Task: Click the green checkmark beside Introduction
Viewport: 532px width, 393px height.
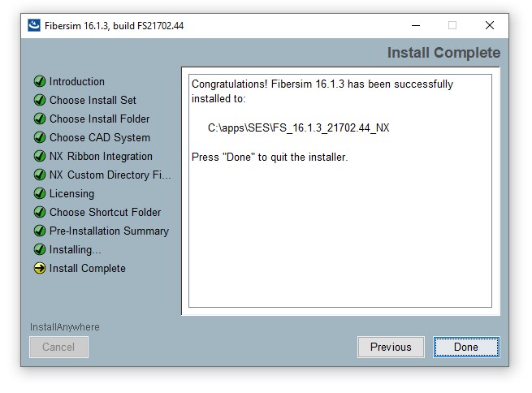Action: 40,81
